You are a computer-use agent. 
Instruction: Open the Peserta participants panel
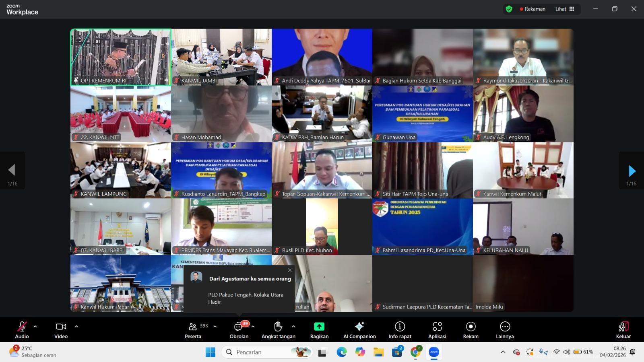click(x=193, y=330)
